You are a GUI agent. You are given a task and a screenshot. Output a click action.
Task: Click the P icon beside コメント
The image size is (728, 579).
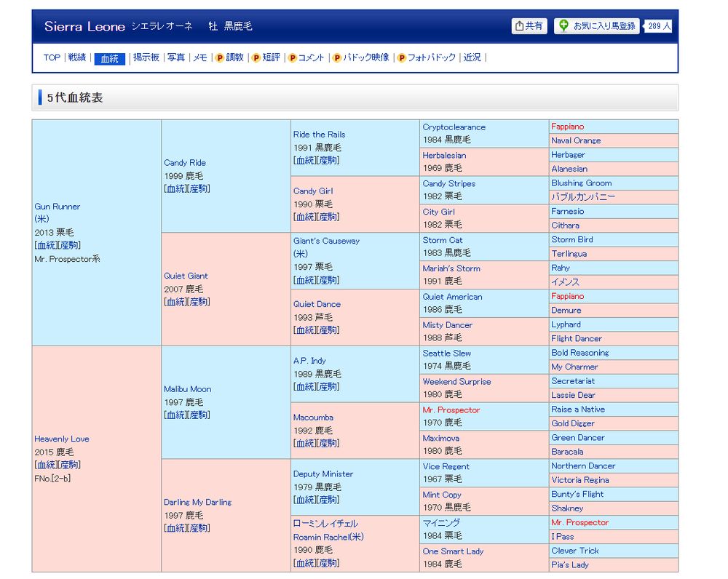293,58
